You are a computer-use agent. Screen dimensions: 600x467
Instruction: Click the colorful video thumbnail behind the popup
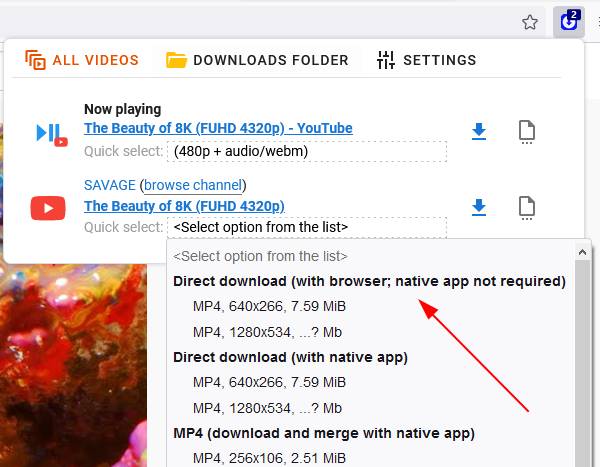point(75,366)
